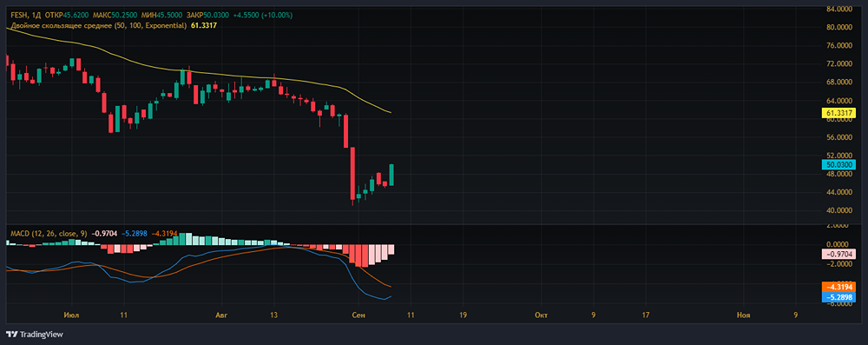
Task: Select the latest green candle closing at 50.03
Action: pyautogui.click(x=391, y=175)
